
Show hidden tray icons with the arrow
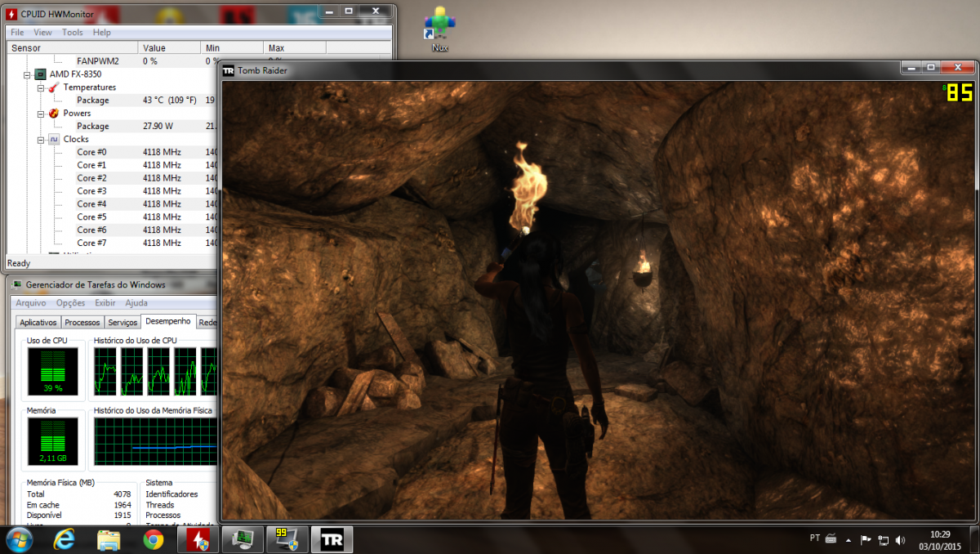coord(850,539)
